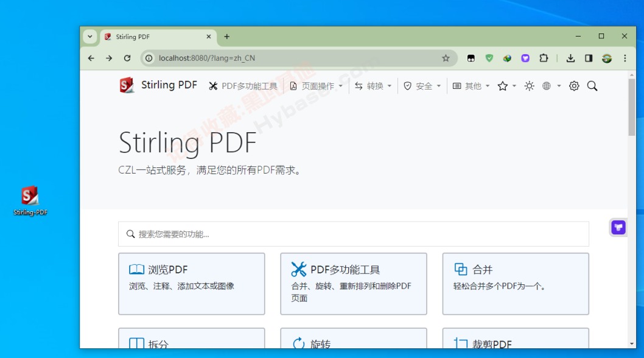This screenshot has height=358, width=644.
Task: Toggle dark mode with the sun icon
Action: [x=529, y=86]
